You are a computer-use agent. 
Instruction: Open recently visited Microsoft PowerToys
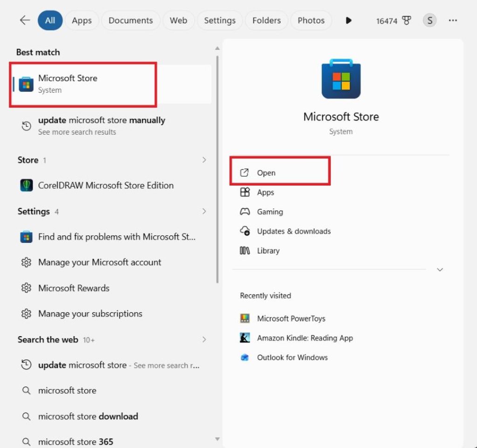click(291, 318)
